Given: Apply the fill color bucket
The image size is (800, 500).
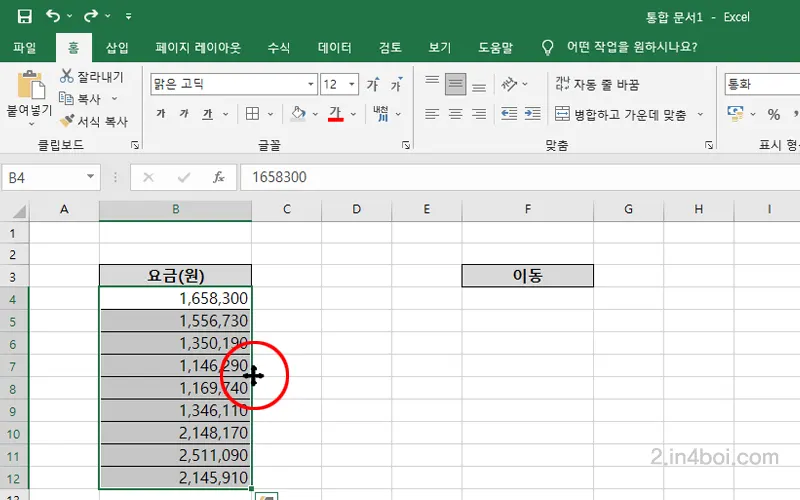Looking at the screenshot, I should click(x=298, y=114).
